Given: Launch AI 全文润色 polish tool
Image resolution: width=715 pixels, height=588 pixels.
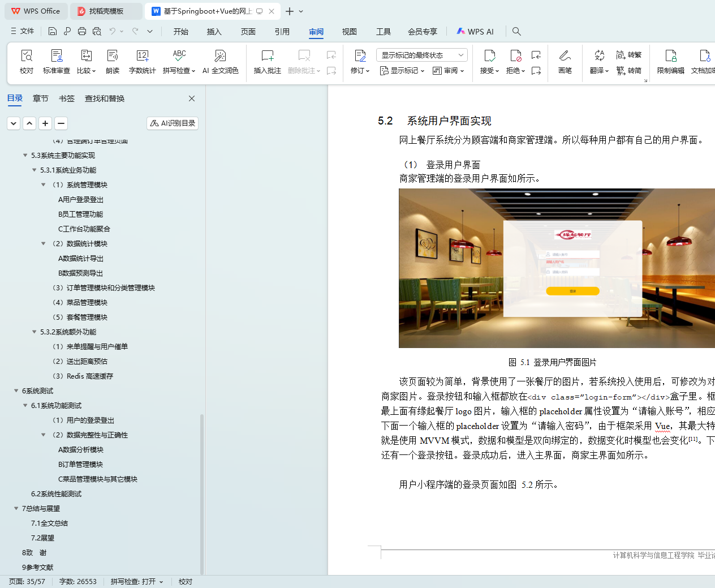Looking at the screenshot, I should 220,62.
